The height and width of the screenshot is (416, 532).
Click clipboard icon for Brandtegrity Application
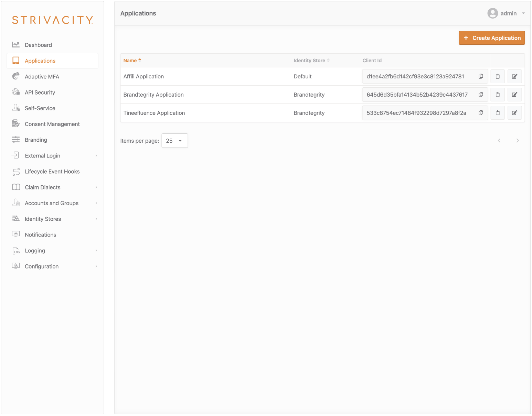tap(498, 95)
